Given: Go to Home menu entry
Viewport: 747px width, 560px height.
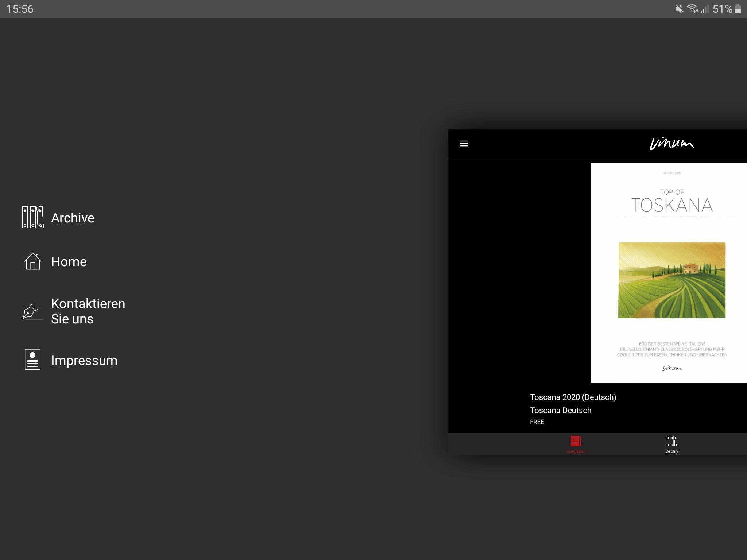Looking at the screenshot, I should pos(69,262).
